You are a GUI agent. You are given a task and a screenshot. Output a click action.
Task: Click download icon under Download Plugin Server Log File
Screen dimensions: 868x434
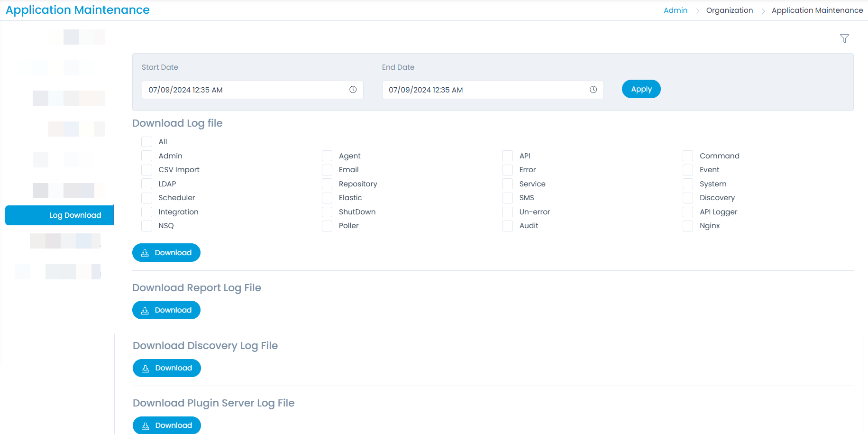click(146, 425)
